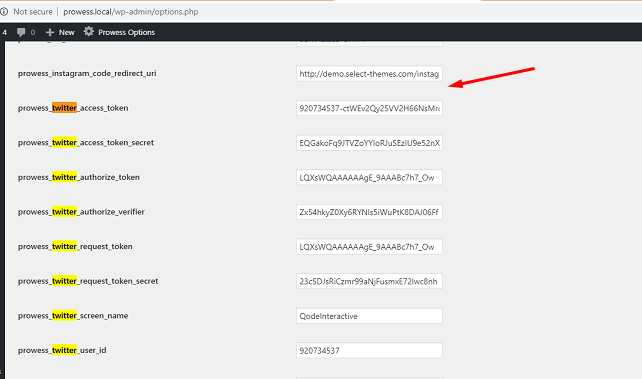642x379 pixels.
Task: Focus the prowess_twitter_screen_name field with QodeInteractive
Action: pos(369,316)
